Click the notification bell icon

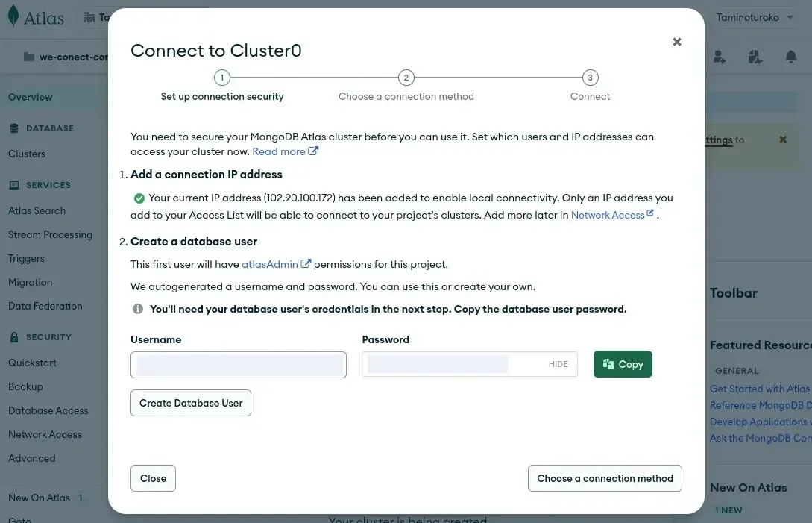pyautogui.click(x=791, y=57)
